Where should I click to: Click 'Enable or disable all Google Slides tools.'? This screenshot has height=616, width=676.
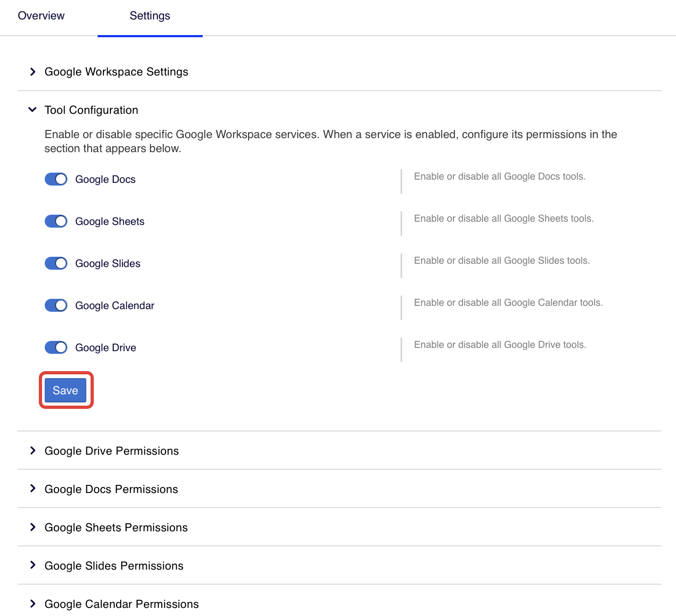click(502, 261)
